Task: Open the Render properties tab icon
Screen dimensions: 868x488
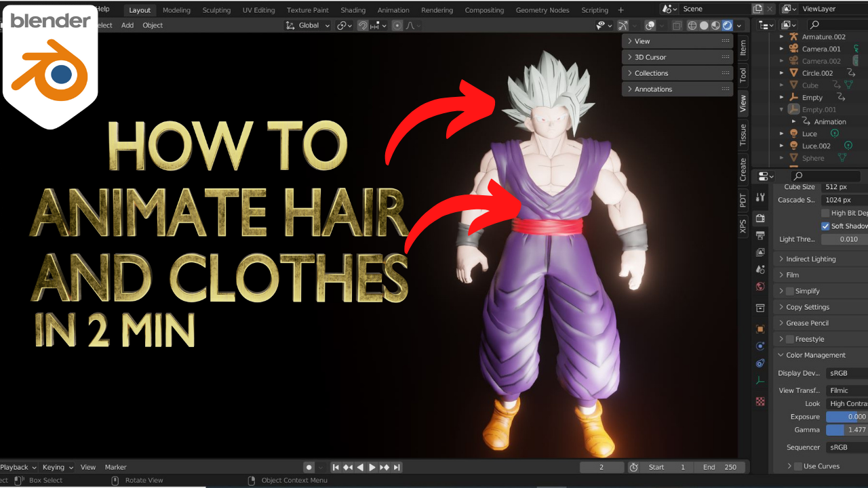Action: point(760,218)
